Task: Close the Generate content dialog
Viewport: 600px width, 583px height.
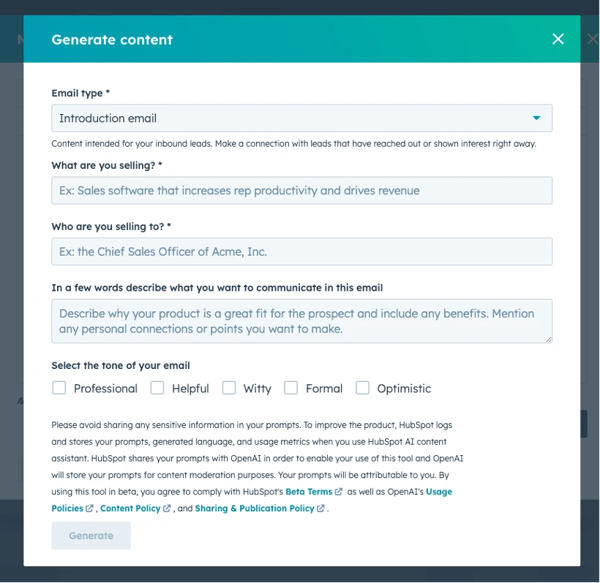Action: [x=558, y=39]
